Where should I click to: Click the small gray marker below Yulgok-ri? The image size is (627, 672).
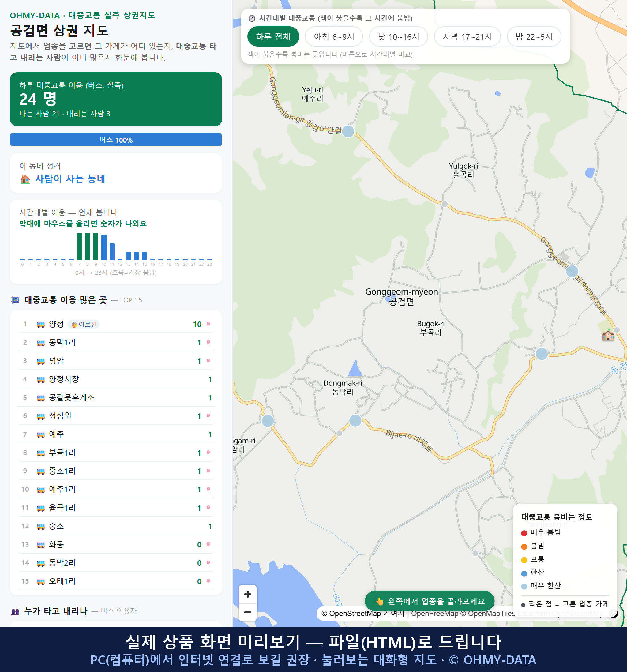(445, 204)
